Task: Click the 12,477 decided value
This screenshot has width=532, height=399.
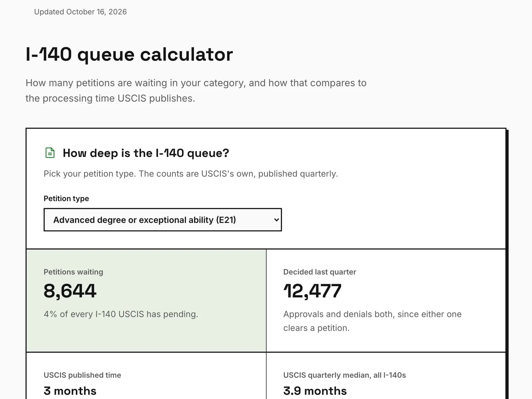Action: (312, 291)
